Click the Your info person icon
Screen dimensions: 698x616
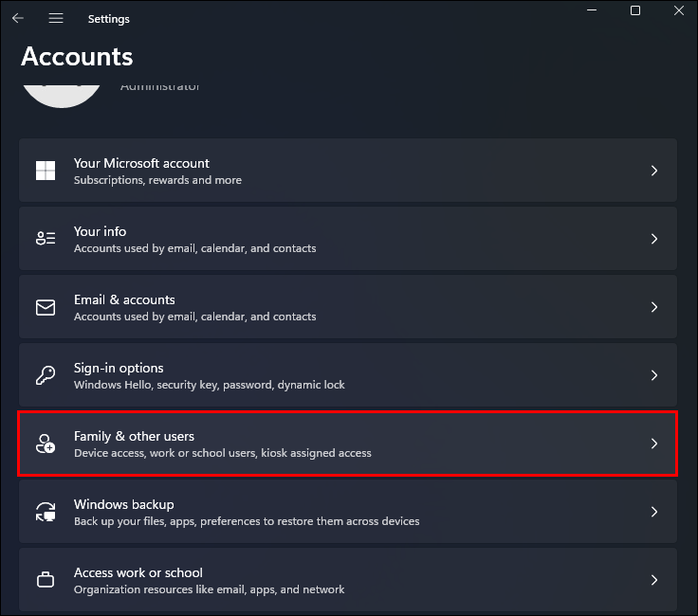coord(46,239)
